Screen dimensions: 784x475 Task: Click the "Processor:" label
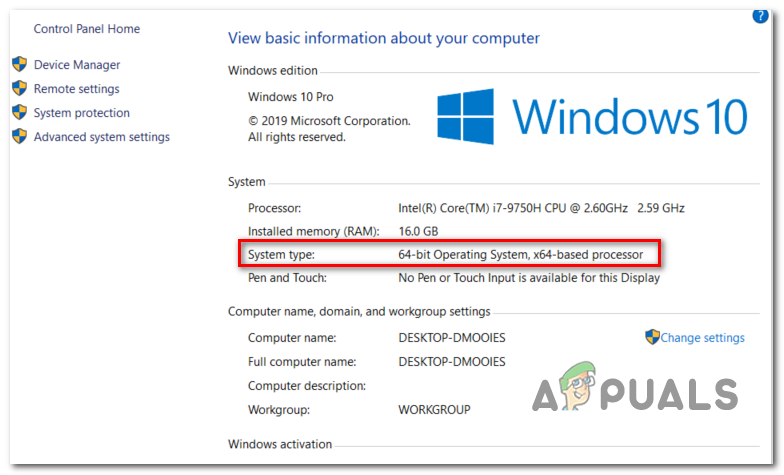point(274,208)
